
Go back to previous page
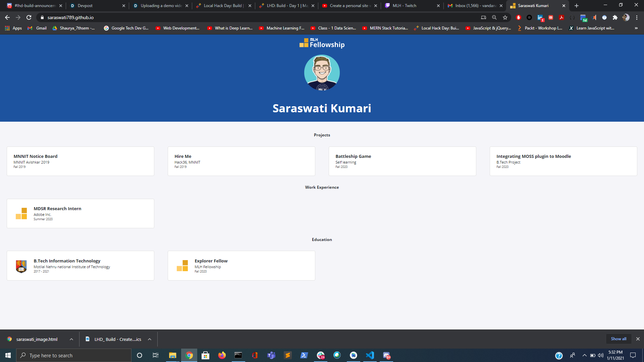[x=7, y=17]
